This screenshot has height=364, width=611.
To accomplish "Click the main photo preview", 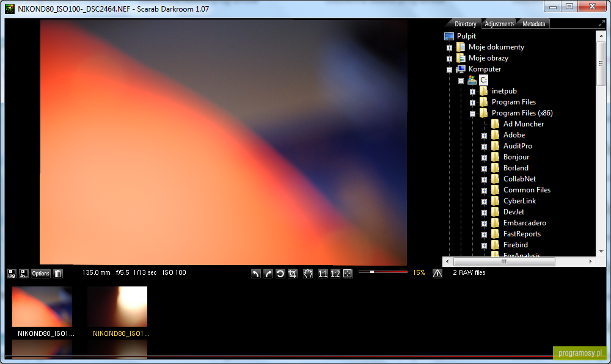I will (x=224, y=142).
